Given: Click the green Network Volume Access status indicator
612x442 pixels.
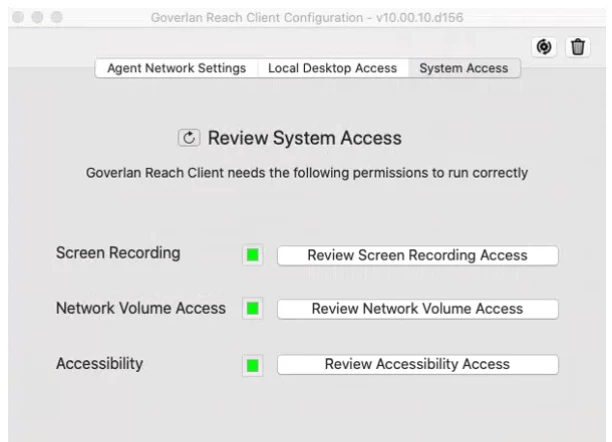Looking at the screenshot, I should 253,308.
